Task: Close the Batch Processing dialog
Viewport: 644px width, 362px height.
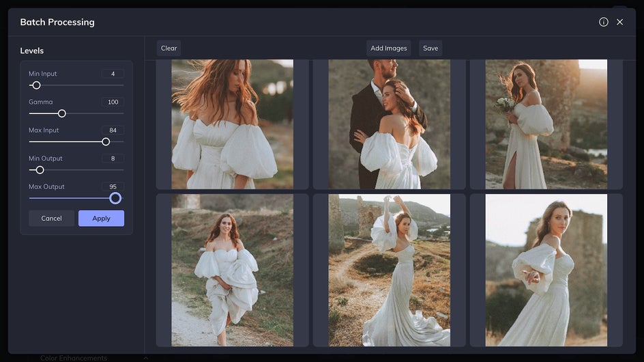Action: tap(619, 22)
